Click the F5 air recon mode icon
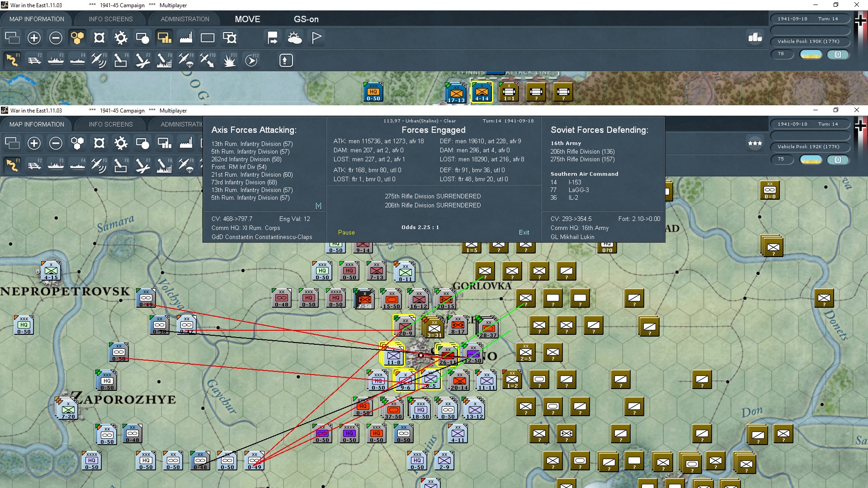Viewport: 868px width, 488px height. tap(99, 60)
